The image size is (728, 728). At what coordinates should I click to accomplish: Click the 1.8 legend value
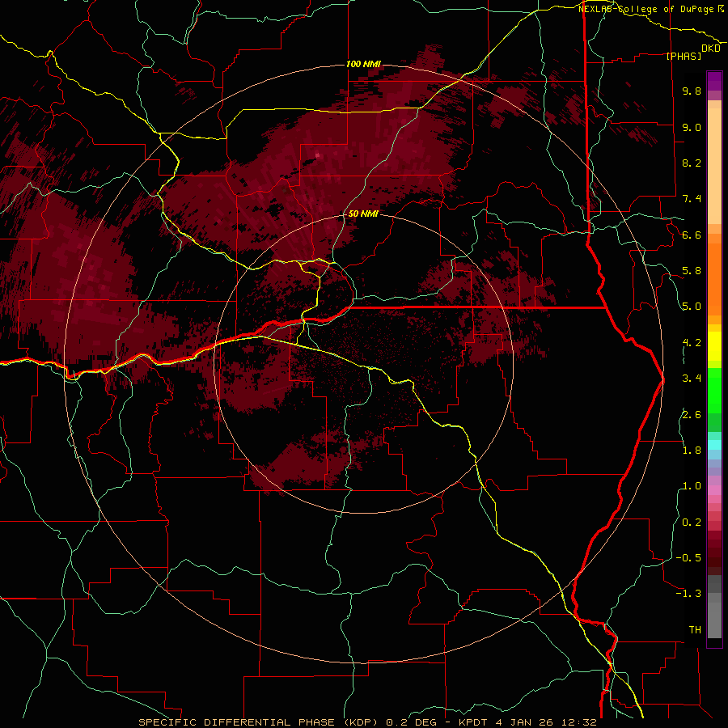[x=692, y=451]
